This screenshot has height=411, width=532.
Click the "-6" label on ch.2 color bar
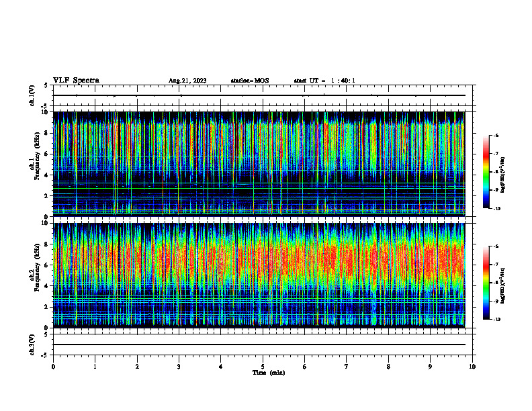click(x=496, y=246)
